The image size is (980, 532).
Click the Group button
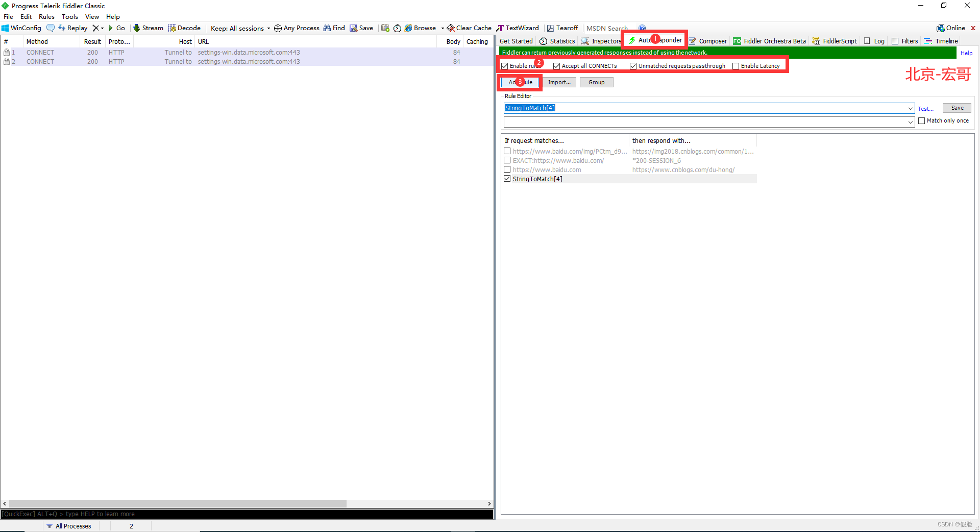click(596, 82)
